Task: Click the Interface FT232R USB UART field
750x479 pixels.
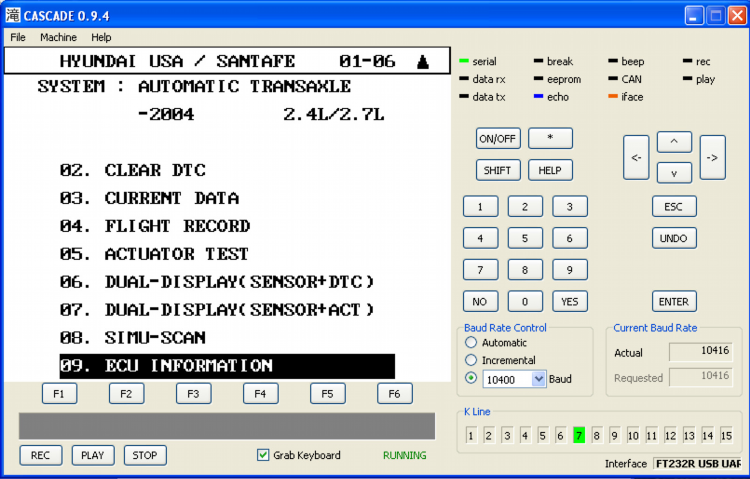Action: [x=698, y=463]
